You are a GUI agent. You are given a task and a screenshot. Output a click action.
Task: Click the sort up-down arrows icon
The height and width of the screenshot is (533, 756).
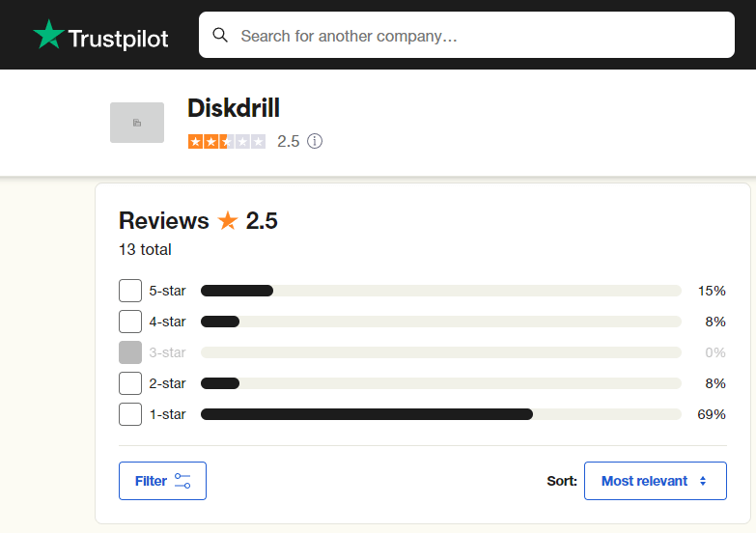[x=703, y=481]
